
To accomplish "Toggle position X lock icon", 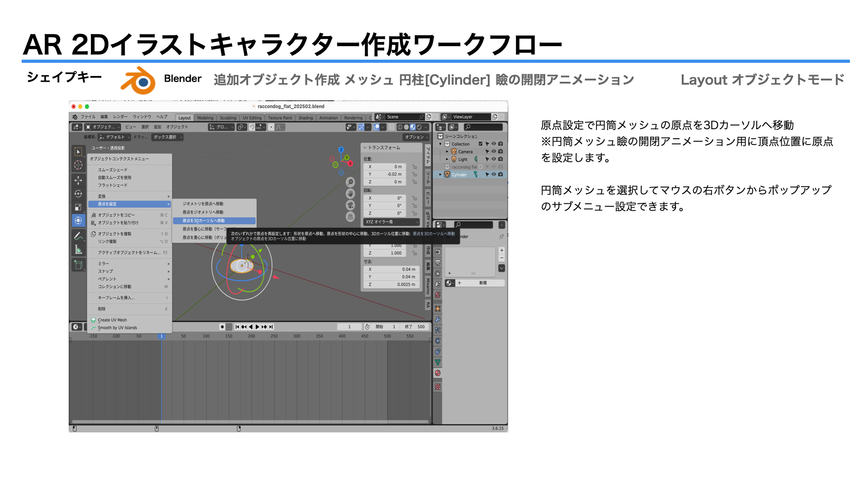I will (x=414, y=167).
